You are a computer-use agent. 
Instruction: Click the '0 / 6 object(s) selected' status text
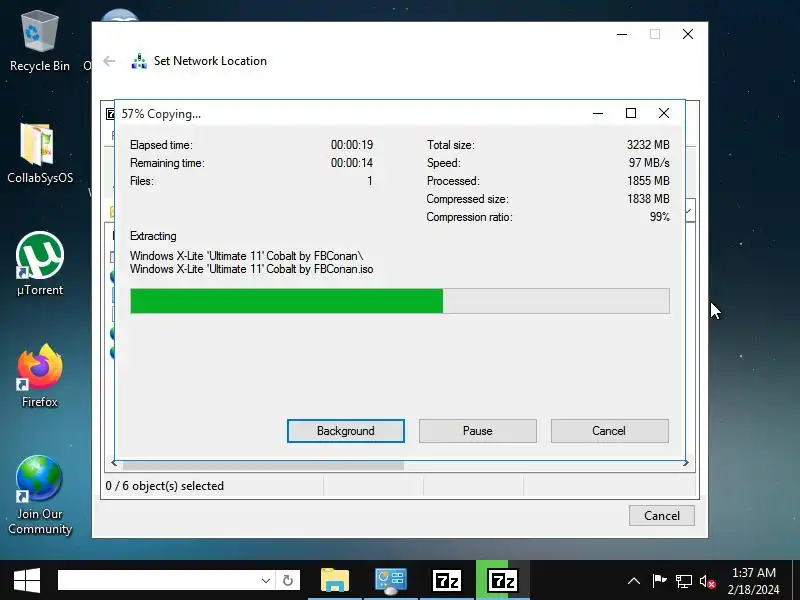[x=164, y=486]
